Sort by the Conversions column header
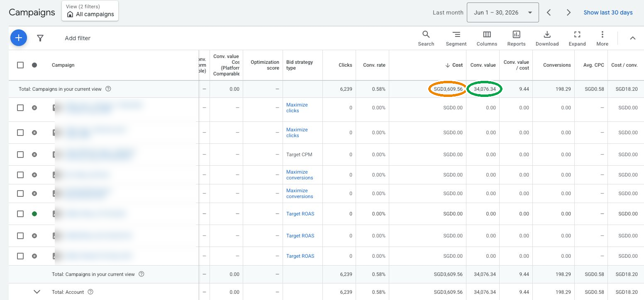The image size is (644, 300). 557,65
